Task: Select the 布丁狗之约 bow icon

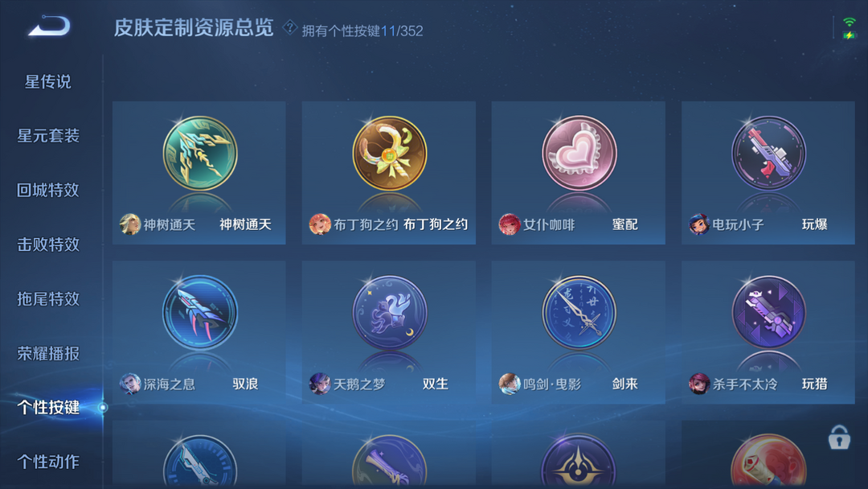Action: [x=390, y=154]
